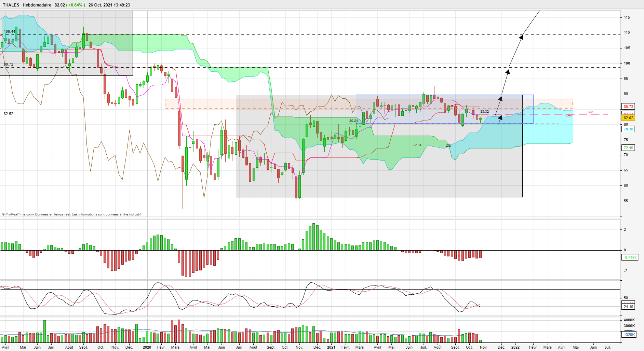644x351 pixels.
Task: Select the T-M annotation label
Action: pos(590,112)
